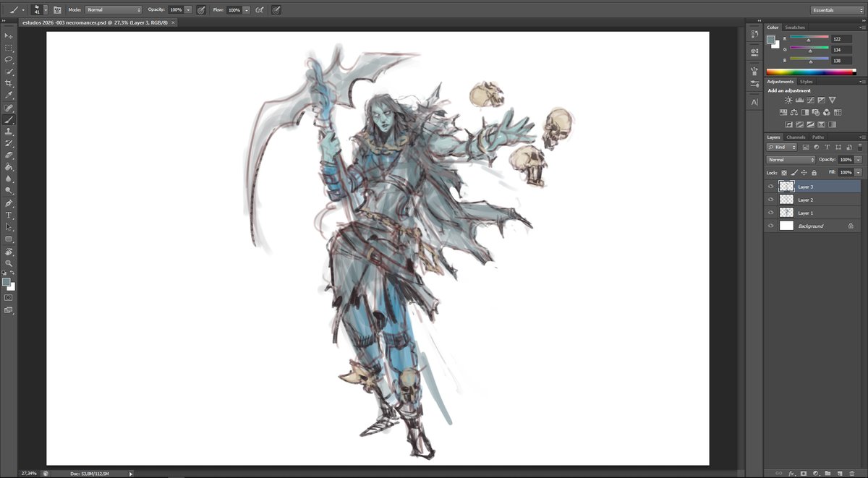Open the Add layer mask icon
Viewport: 868px width, 478px height.
(804, 473)
